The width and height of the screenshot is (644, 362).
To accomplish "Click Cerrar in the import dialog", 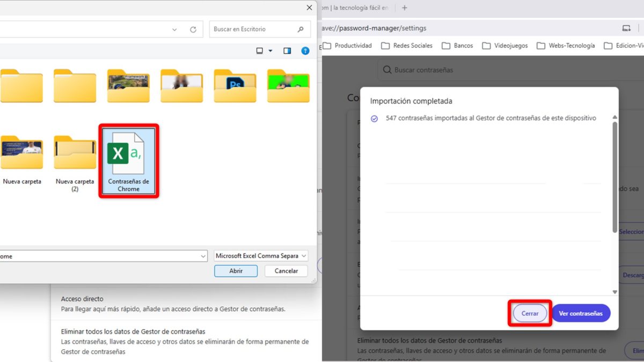I will (x=530, y=313).
